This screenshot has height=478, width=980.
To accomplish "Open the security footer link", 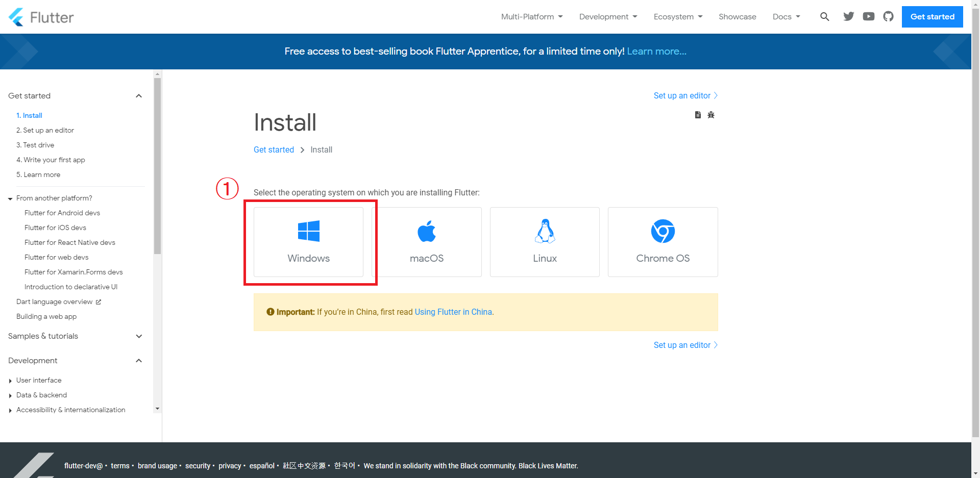I will tap(198, 466).
